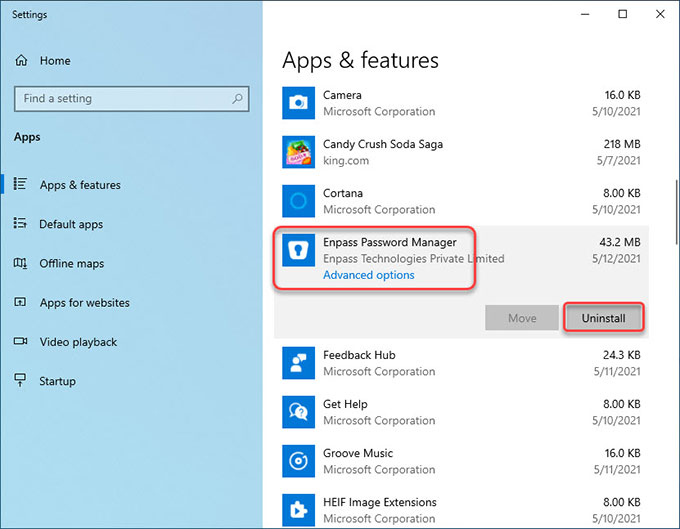Minimize the Settings window
680x529 pixels.
point(585,14)
